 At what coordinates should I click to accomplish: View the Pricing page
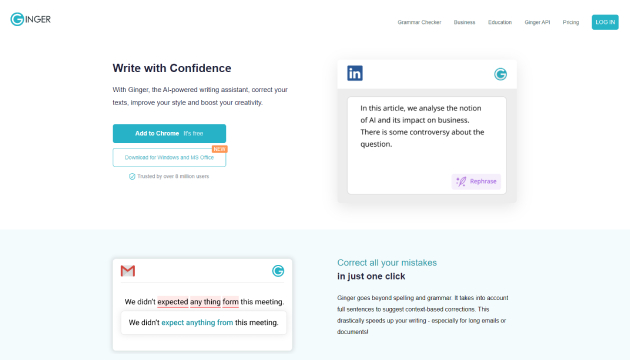[571, 22]
